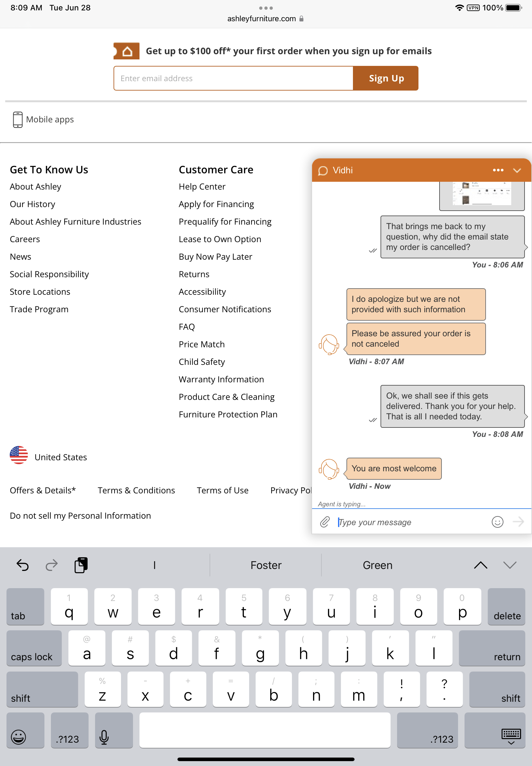Choose the 'Foster' keyboard suggestion
532x766 pixels.
click(x=266, y=565)
